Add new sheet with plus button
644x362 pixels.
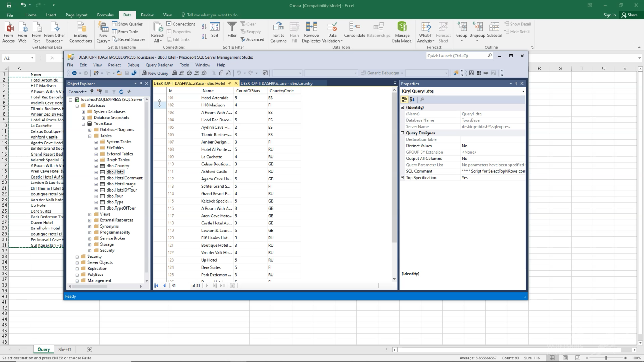(x=89, y=349)
